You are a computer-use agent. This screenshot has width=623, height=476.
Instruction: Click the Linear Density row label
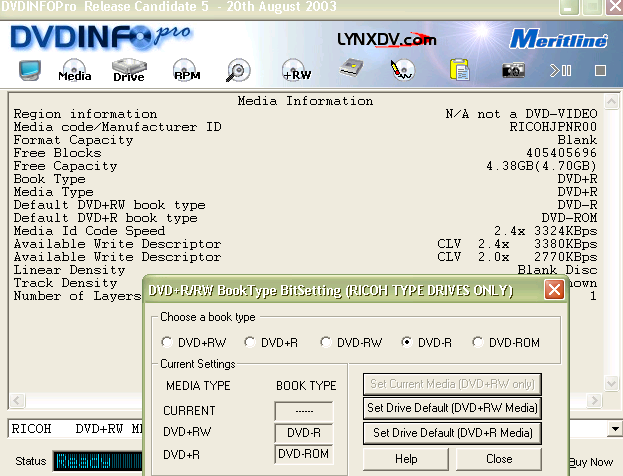(70, 270)
